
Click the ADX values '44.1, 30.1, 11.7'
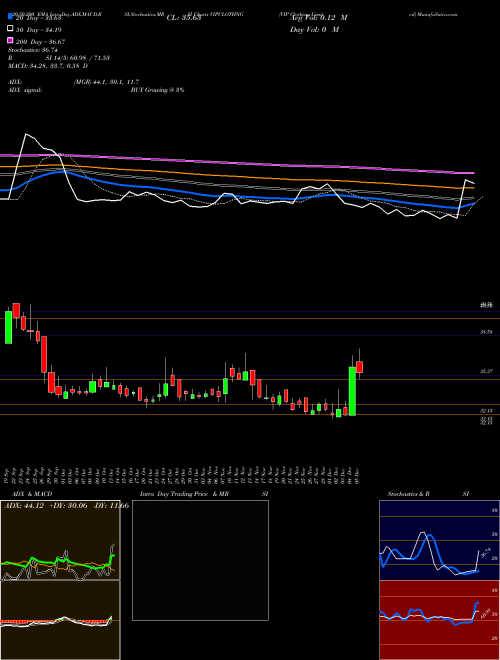click(116, 82)
